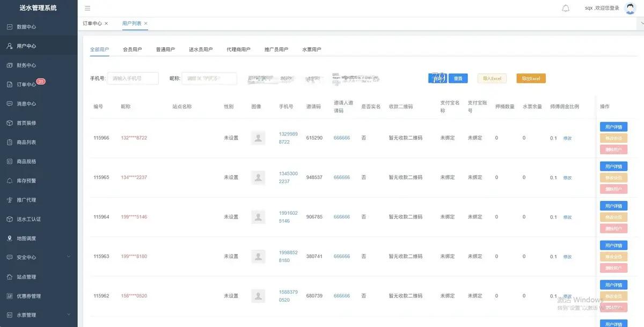The width and height of the screenshot is (644, 327).
Task: Click nickname link 199****5146
Action: [x=134, y=217]
